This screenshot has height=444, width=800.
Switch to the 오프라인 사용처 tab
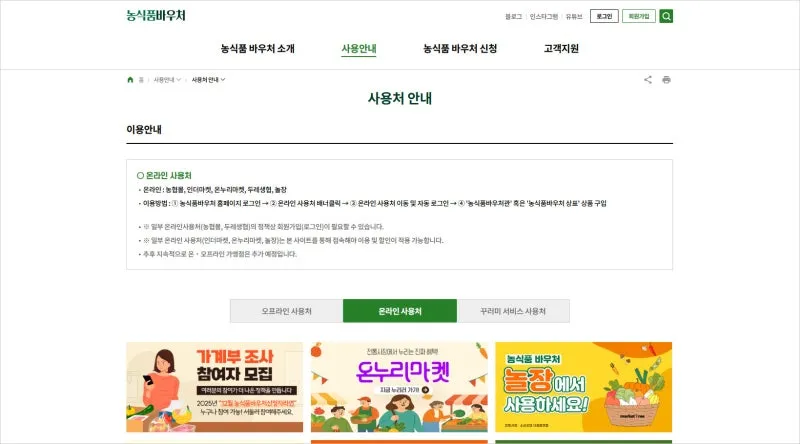pyautogui.click(x=286, y=311)
